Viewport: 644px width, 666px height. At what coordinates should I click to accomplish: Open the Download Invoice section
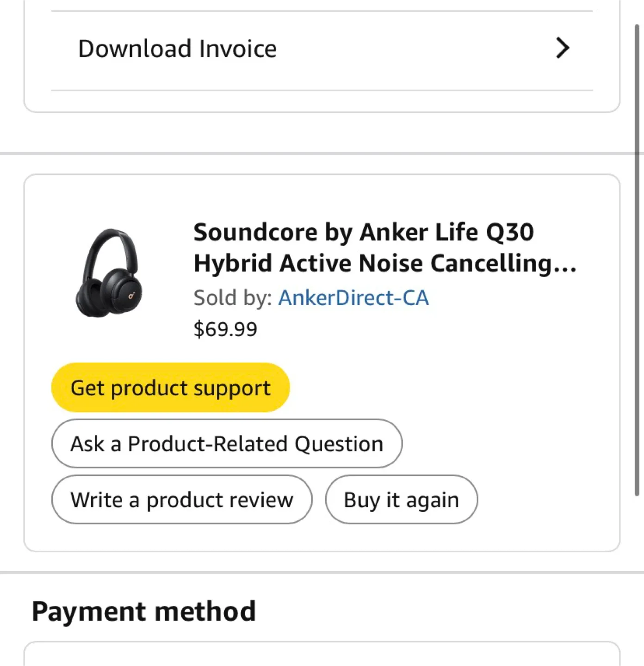coord(178,48)
